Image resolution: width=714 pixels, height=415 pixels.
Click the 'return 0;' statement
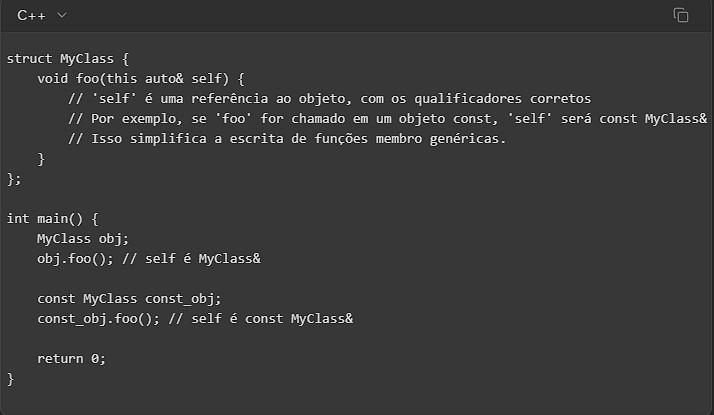point(71,358)
